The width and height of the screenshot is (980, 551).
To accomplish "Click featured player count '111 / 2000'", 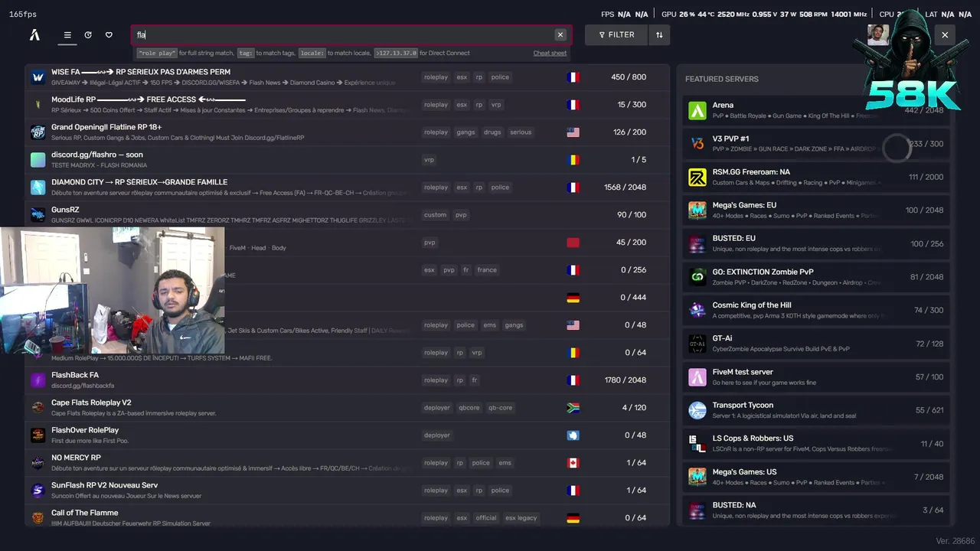I will [x=926, y=178].
